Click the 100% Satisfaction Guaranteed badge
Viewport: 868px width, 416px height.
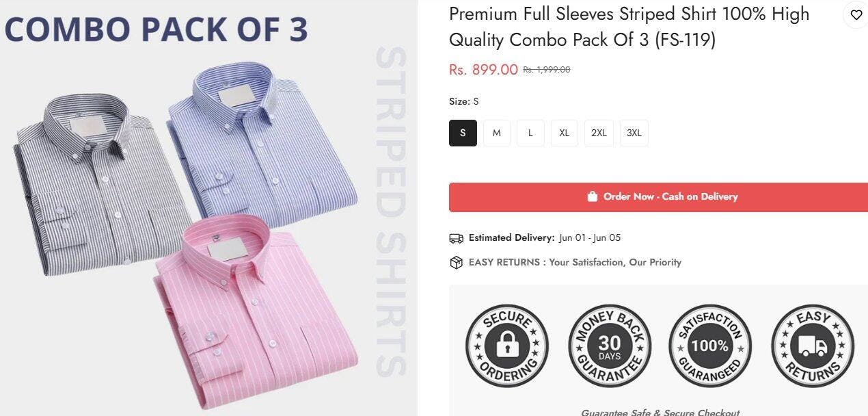click(x=709, y=346)
